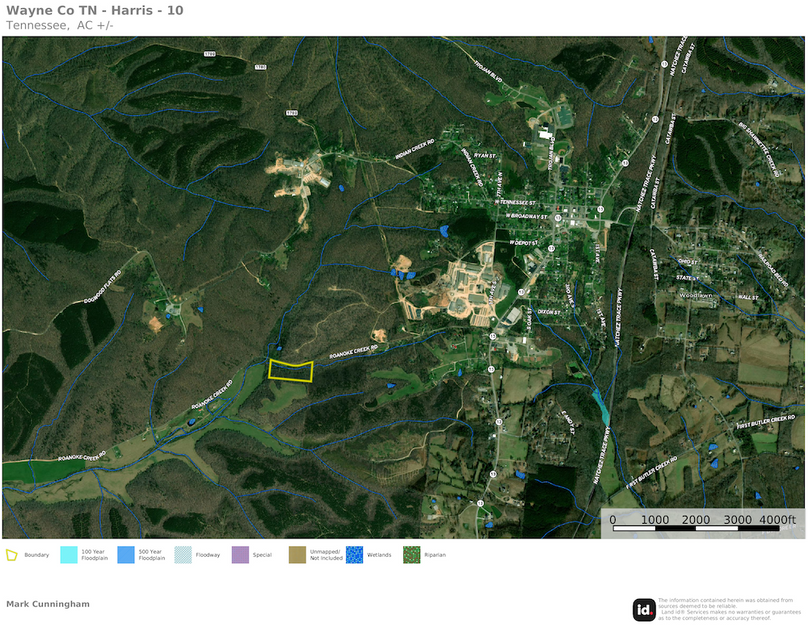
Task: Click the map scale bar
Action: pos(703,519)
